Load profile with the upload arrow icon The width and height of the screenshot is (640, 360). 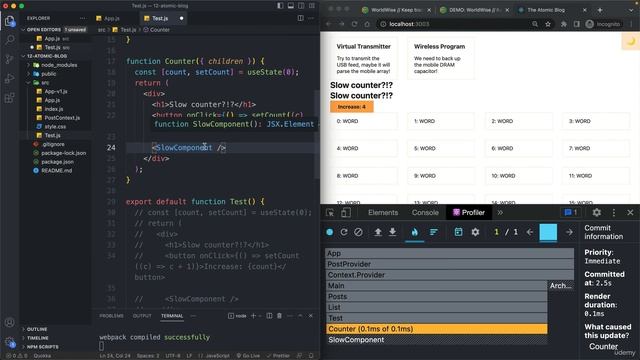point(378,232)
